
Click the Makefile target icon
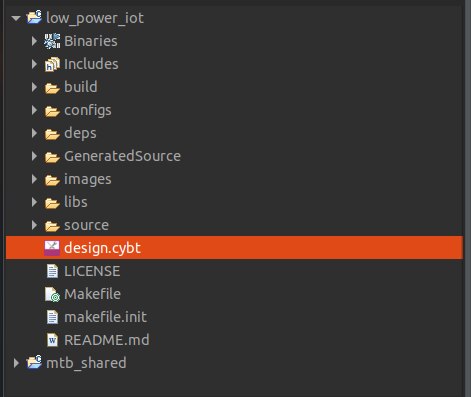pos(52,294)
